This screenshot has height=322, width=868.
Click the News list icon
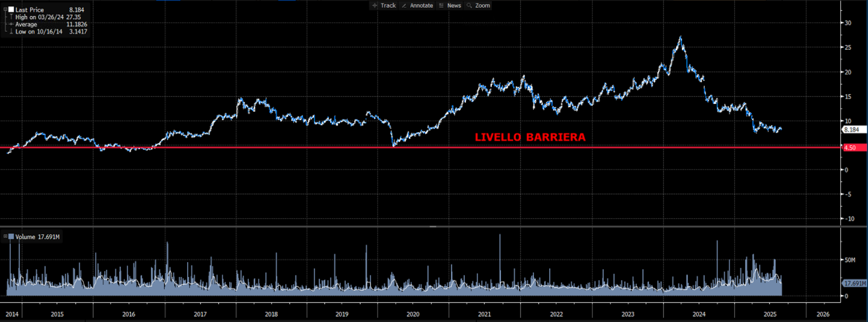coord(441,6)
